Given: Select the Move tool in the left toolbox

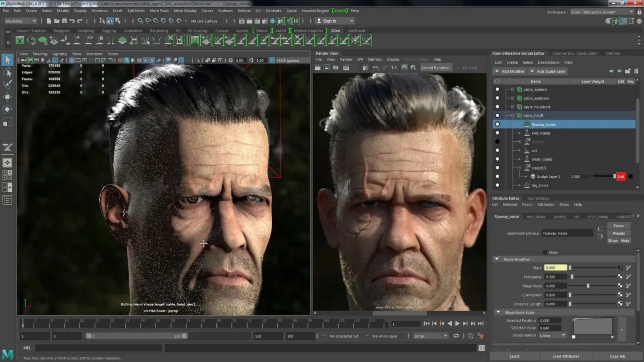Looking at the screenshot, I should tap(7, 97).
